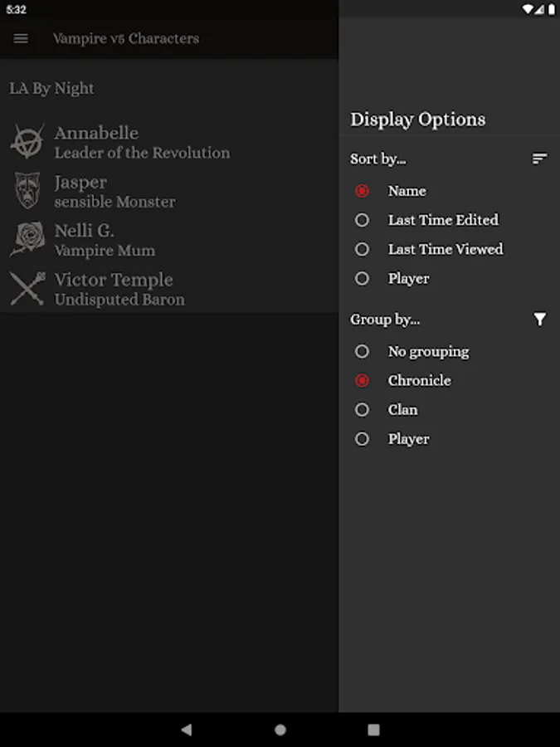Open Victor Temple character entry
This screenshot has height=747, width=560.
click(x=119, y=289)
